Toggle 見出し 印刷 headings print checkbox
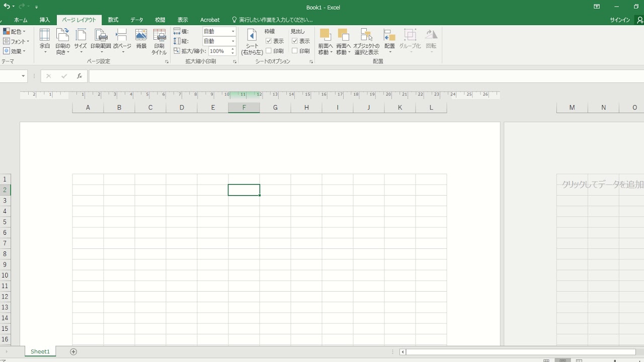Viewport: 644px width, 362px height. point(295,51)
